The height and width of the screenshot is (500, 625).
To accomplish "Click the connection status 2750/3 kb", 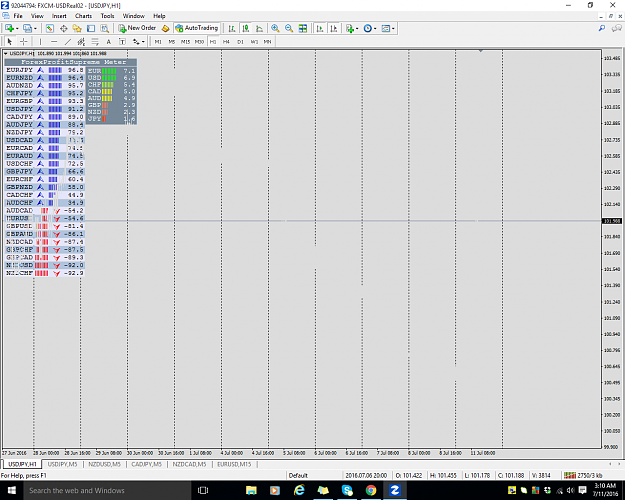I will pos(583,475).
